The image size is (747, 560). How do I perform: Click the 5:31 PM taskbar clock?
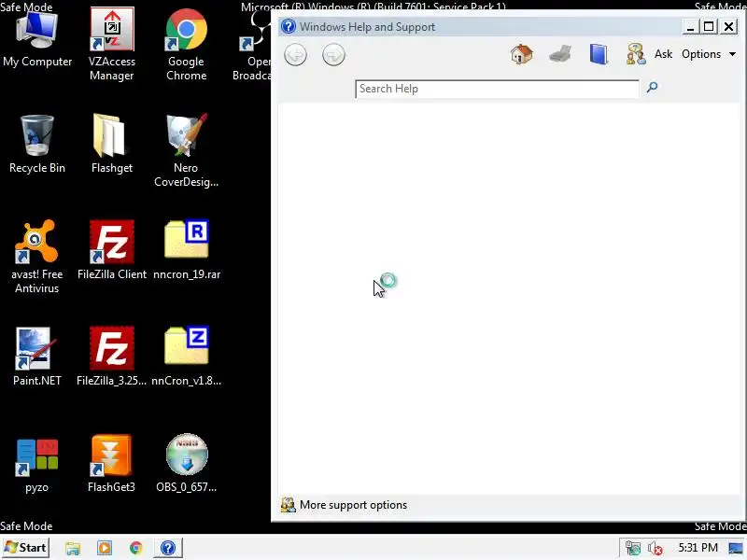698,548
